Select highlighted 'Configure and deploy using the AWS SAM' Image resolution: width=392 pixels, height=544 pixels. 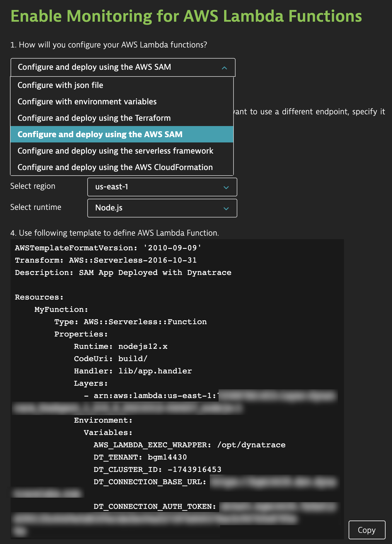point(122,134)
